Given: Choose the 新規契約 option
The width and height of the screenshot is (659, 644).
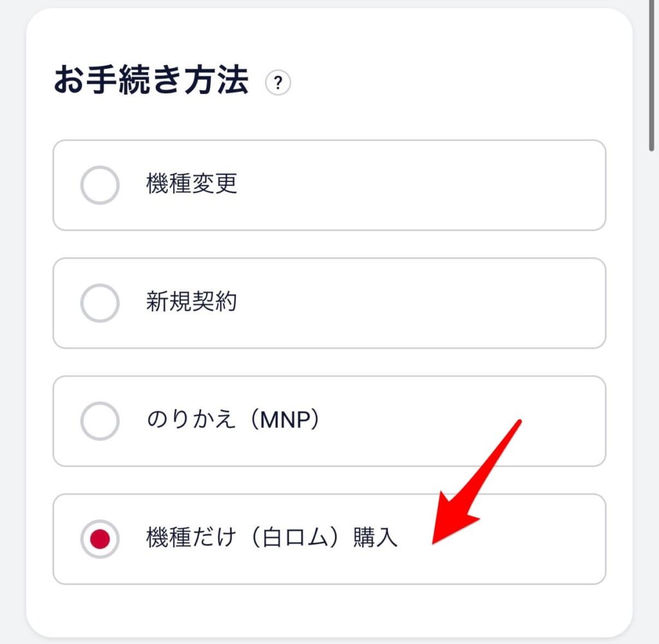Looking at the screenshot, I should [100, 302].
